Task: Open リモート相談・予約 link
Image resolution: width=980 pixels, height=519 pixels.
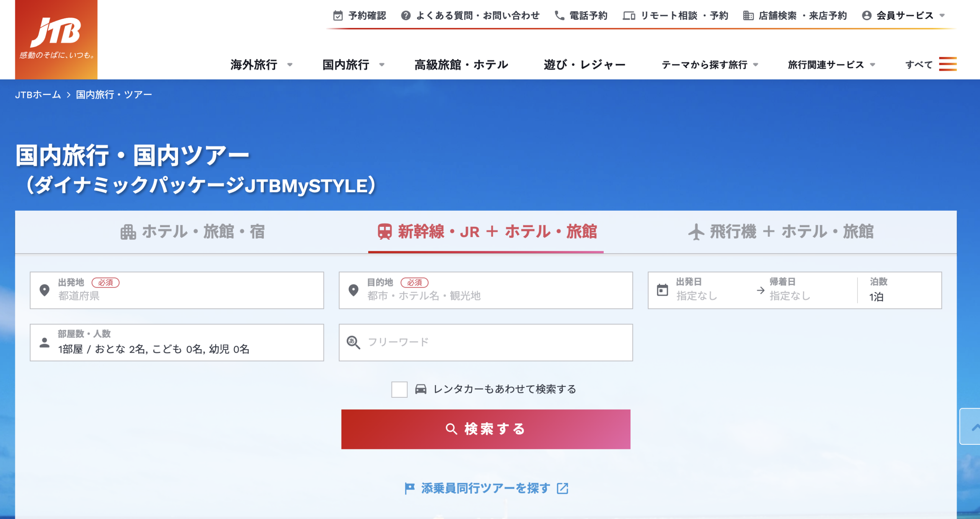Action: [676, 16]
